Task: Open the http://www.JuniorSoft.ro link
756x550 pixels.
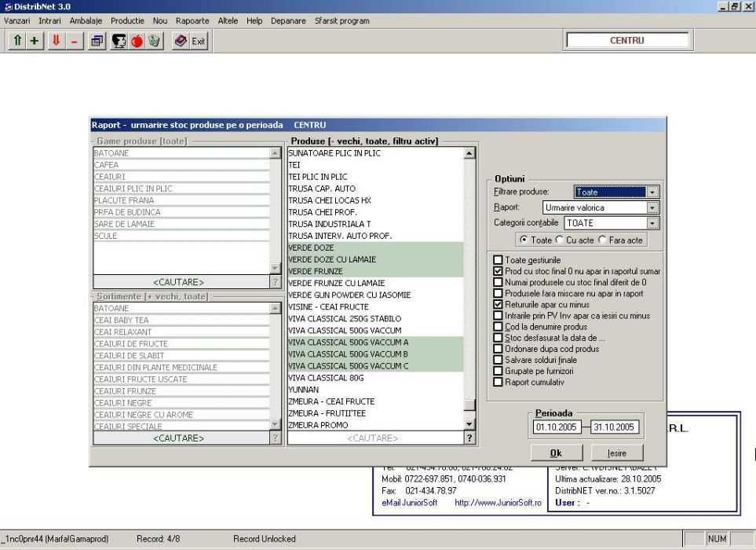Action: (498, 503)
